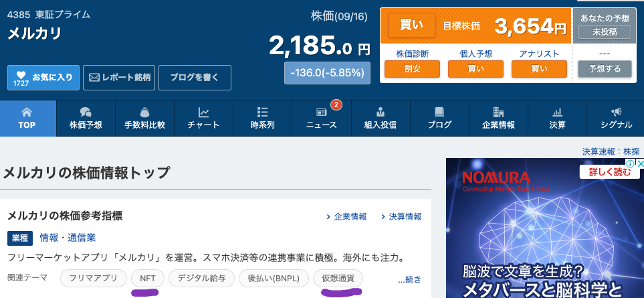The width and height of the screenshot is (644, 298).
Task: Open the TOP tab with home icon
Action: point(28,119)
